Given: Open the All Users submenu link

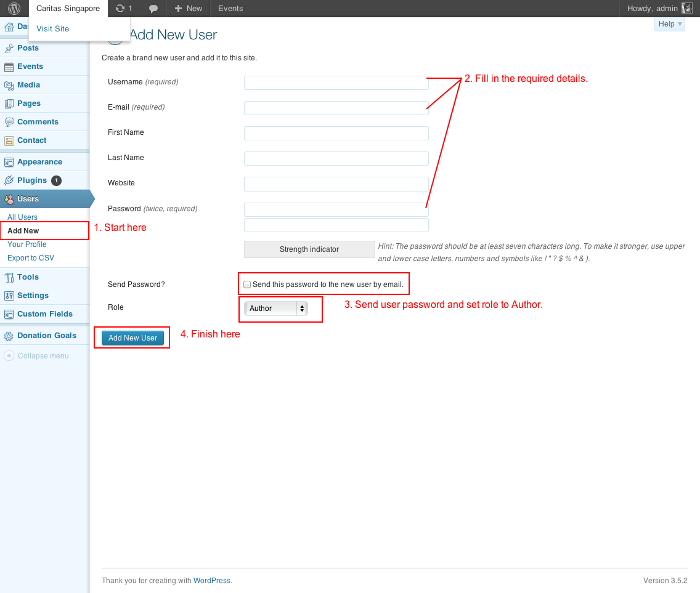Looking at the screenshot, I should (22, 217).
